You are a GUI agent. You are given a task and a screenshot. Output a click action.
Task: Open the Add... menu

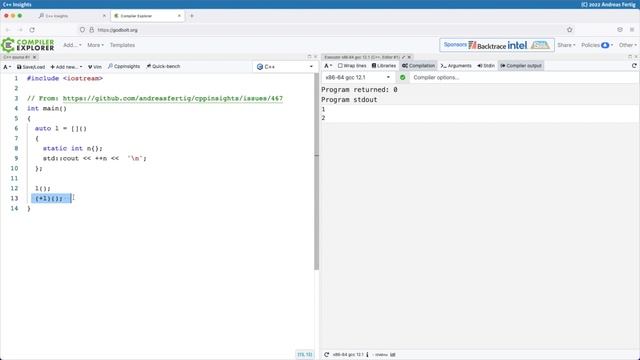click(x=72, y=45)
